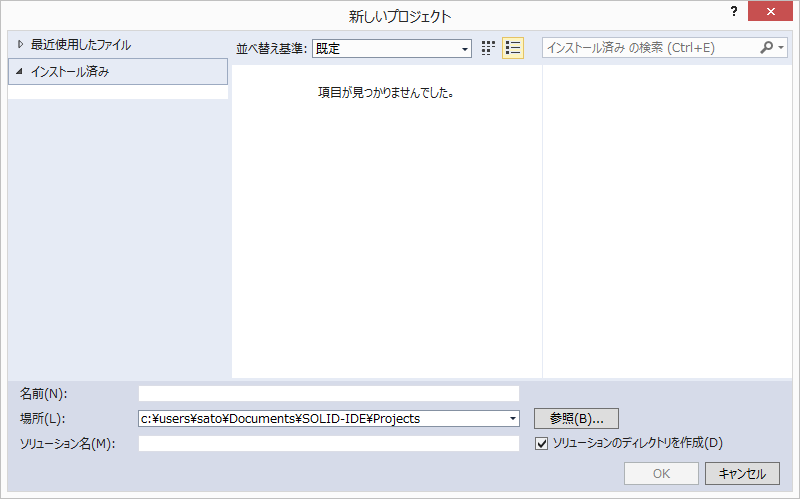Switch to medium icons view
Screen dimensions: 800x499
[x=488, y=48]
